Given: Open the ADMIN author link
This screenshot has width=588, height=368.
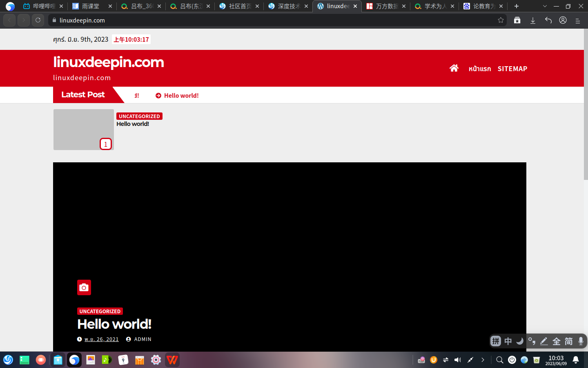Looking at the screenshot, I should [143, 339].
